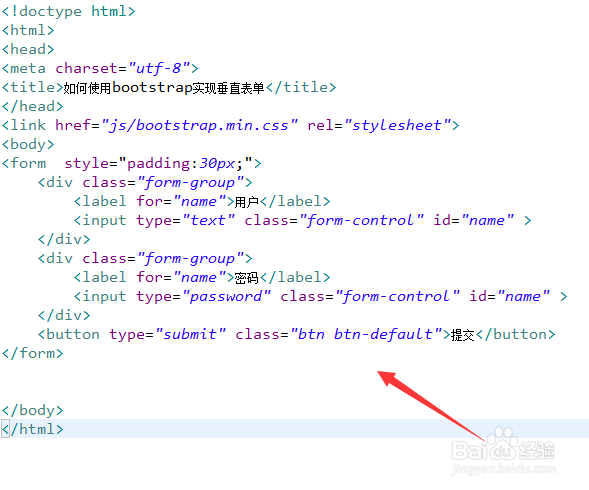589x490 pixels.
Task: Click the rel "stylesheet" value
Action: tap(397, 126)
